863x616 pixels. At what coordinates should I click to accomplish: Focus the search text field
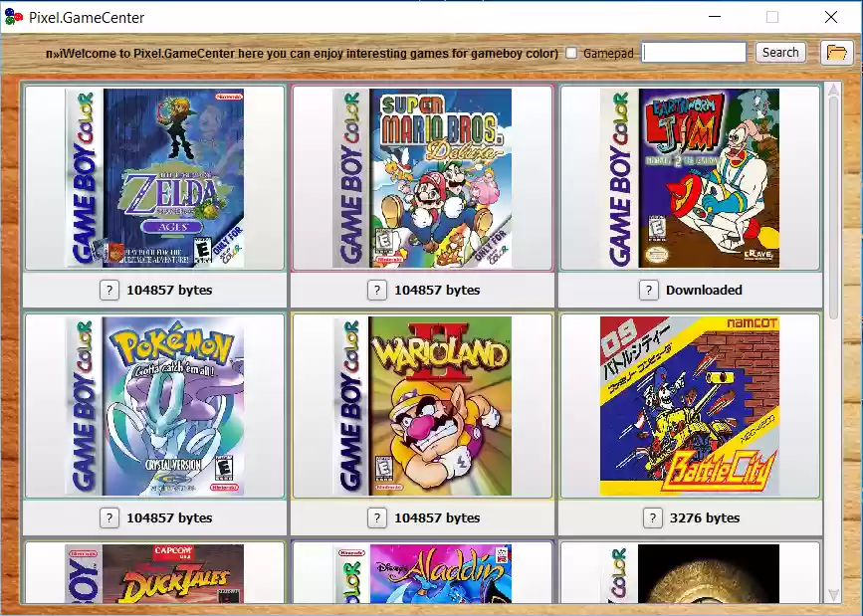tap(694, 53)
